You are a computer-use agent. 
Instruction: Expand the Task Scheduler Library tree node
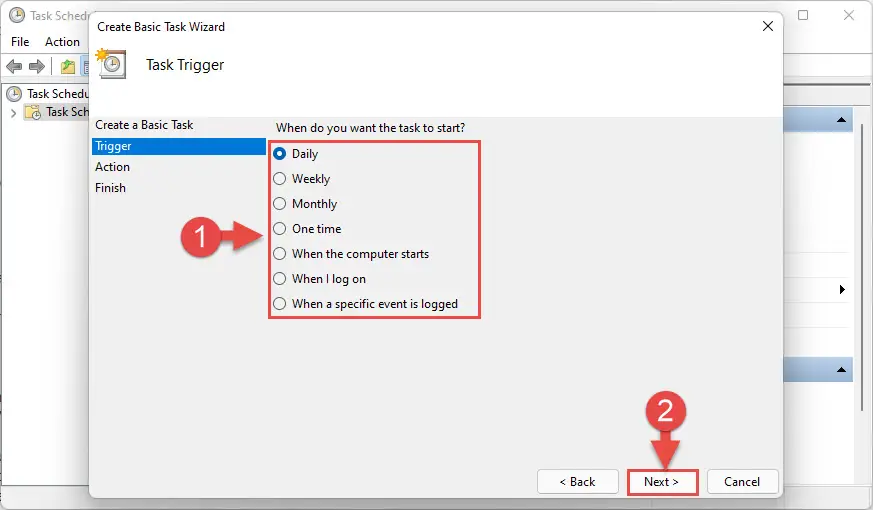click(13, 112)
